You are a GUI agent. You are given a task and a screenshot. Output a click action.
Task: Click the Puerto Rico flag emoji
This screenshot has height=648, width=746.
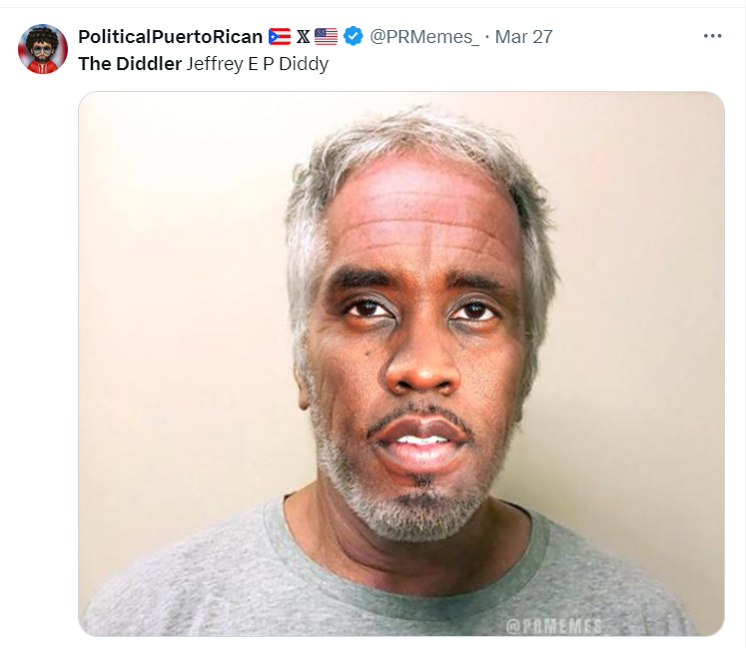pos(280,37)
